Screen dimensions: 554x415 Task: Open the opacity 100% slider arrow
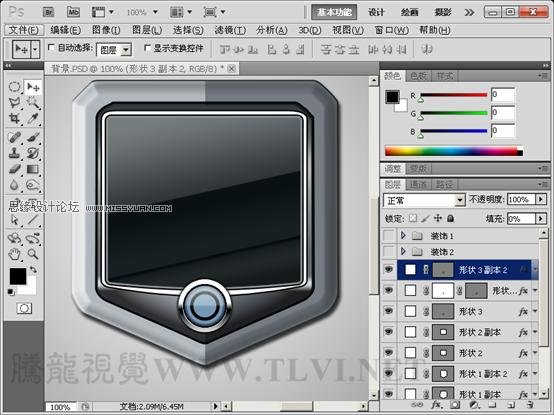tap(541, 199)
